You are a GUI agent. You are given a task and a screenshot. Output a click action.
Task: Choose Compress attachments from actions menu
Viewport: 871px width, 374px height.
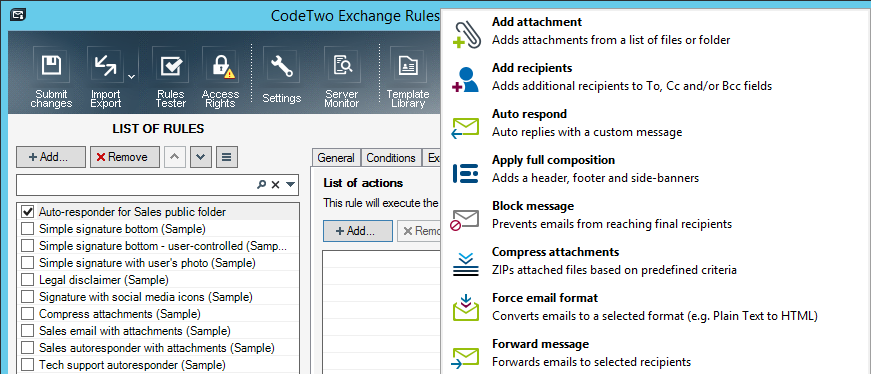pyautogui.click(x=655, y=261)
